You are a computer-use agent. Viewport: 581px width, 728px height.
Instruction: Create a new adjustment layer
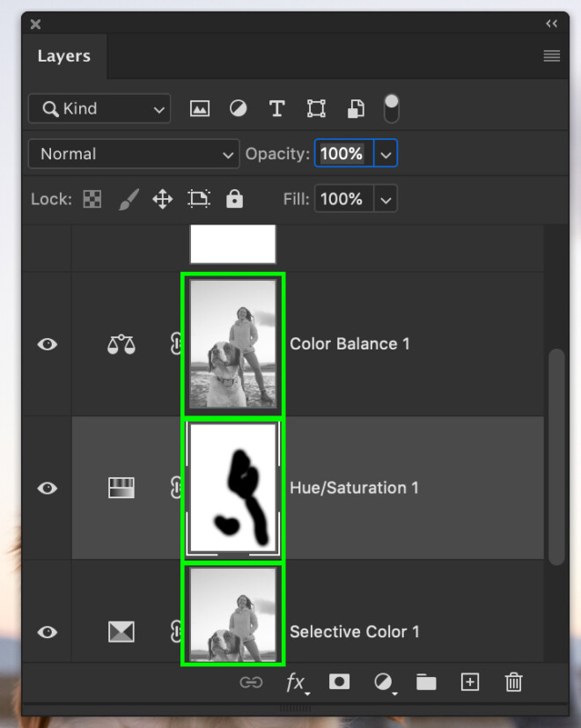(x=382, y=682)
